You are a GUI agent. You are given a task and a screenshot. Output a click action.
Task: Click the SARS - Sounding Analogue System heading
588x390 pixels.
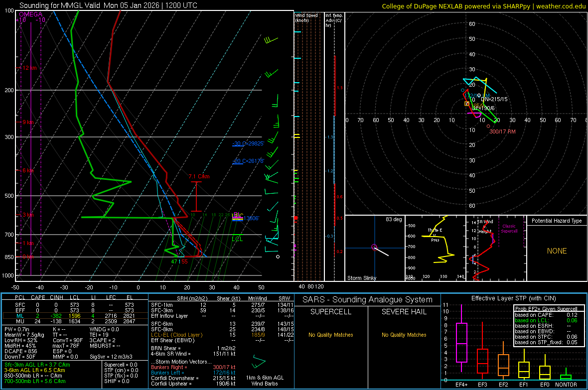tap(368, 300)
